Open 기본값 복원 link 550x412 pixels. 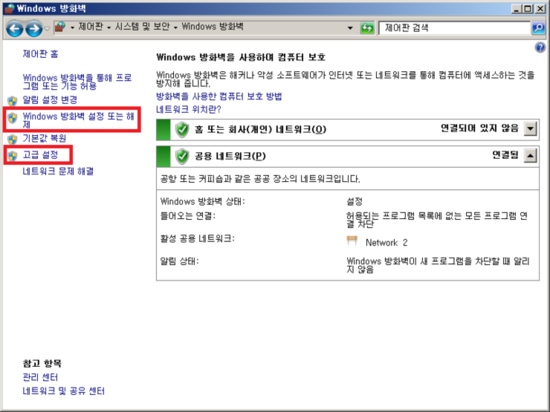tap(44, 139)
